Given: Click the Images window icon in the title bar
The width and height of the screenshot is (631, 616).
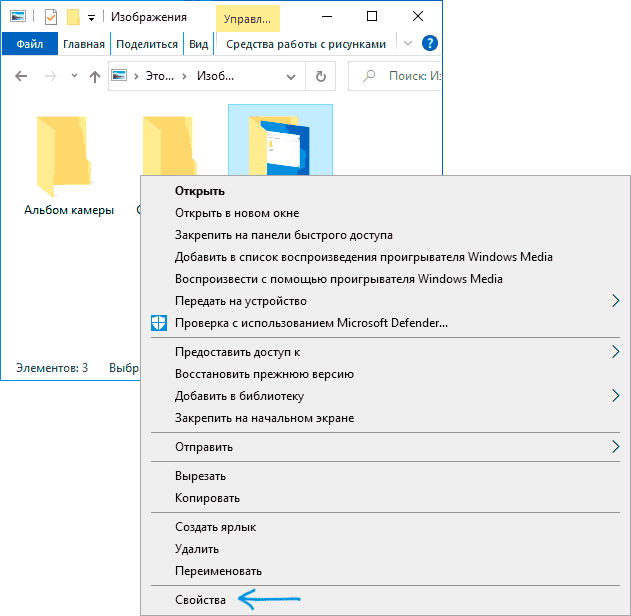Looking at the screenshot, I should coord(19,16).
